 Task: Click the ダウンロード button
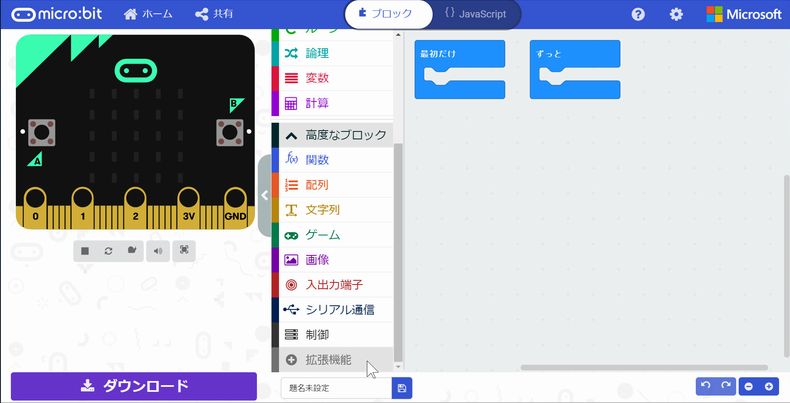133,386
